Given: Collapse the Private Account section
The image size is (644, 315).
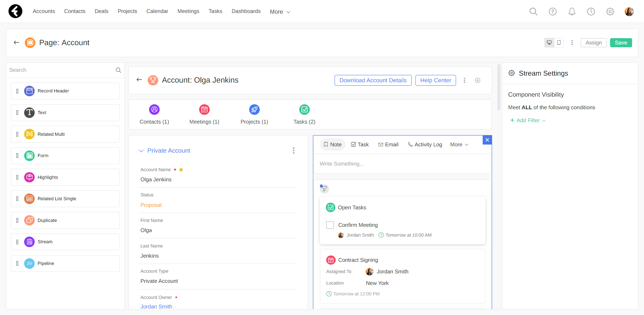Looking at the screenshot, I should pyautogui.click(x=141, y=151).
